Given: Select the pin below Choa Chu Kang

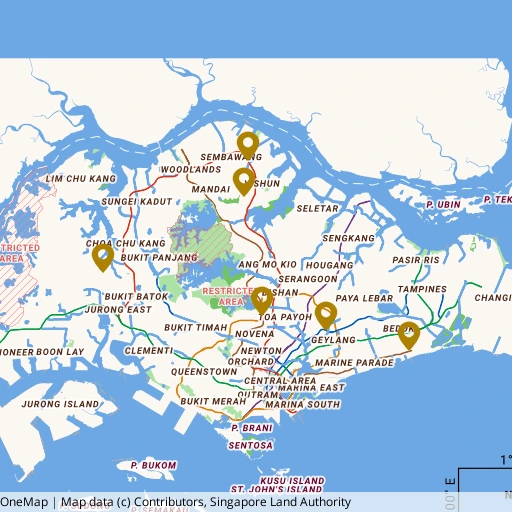Looking at the screenshot, I should (x=103, y=258).
